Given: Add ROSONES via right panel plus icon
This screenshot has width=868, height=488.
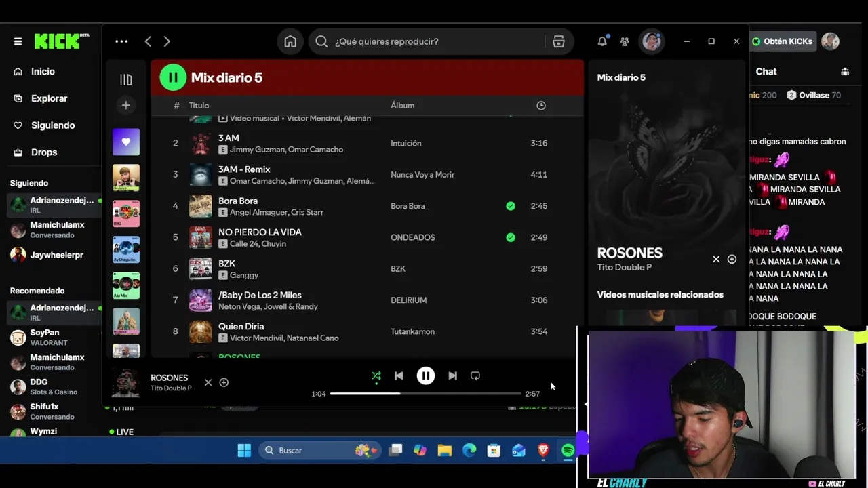Looking at the screenshot, I should click(732, 259).
